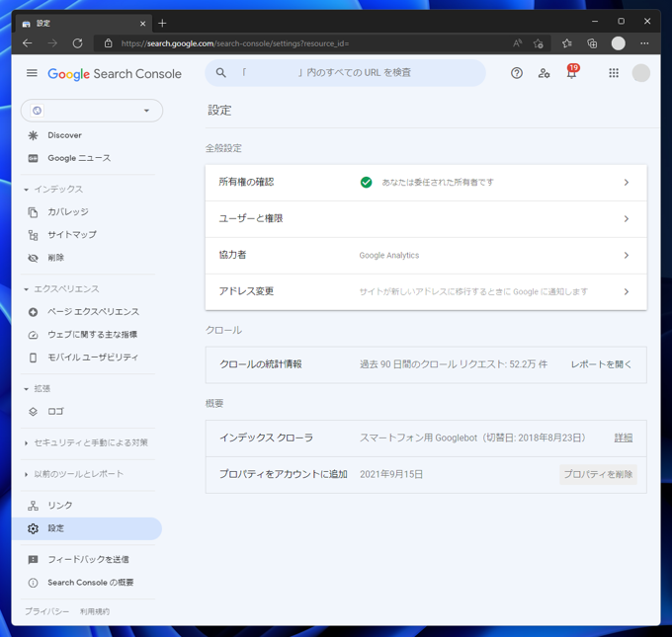
Task: Click 詳細 link for index crawler
Action: point(624,438)
